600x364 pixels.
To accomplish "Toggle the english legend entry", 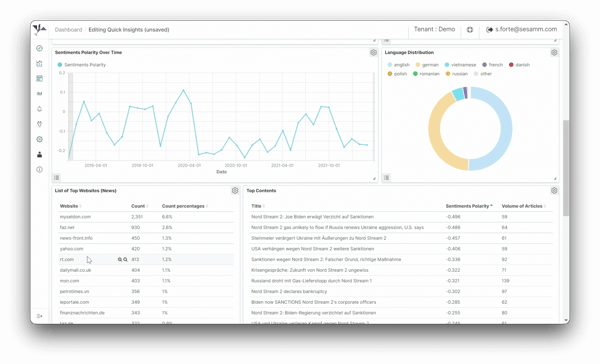I will (x=398, y=65).
